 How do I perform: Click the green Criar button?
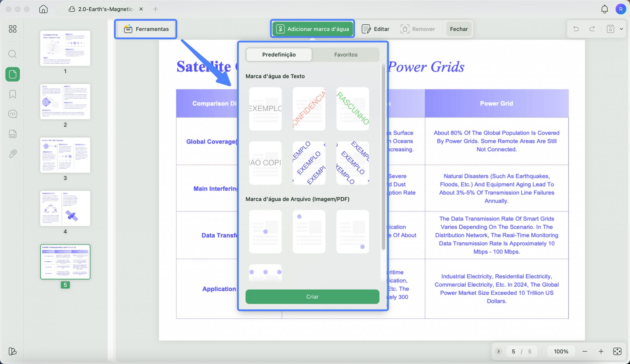pyautogui.click(x=312, y=297)
